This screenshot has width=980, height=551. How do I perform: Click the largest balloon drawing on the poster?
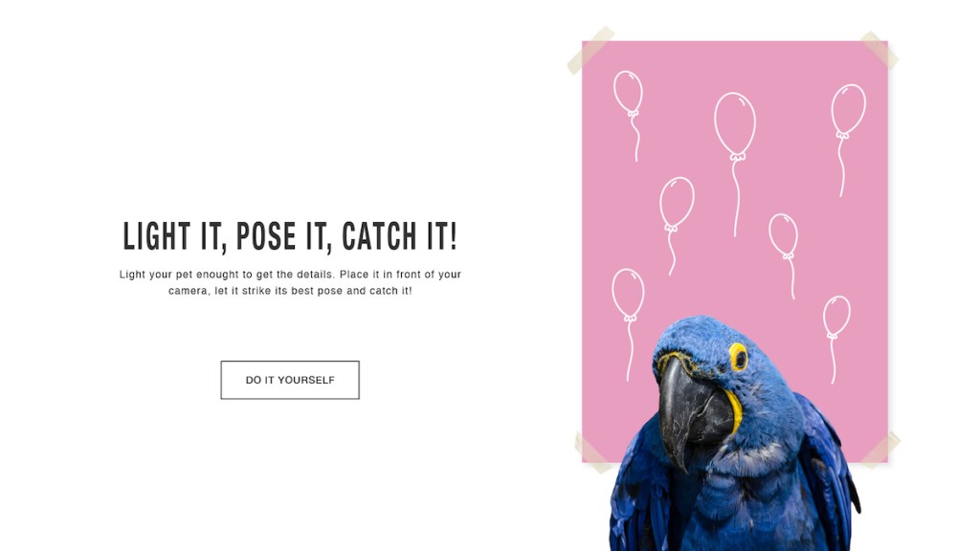pyautogui.click(x=735, y=125)
